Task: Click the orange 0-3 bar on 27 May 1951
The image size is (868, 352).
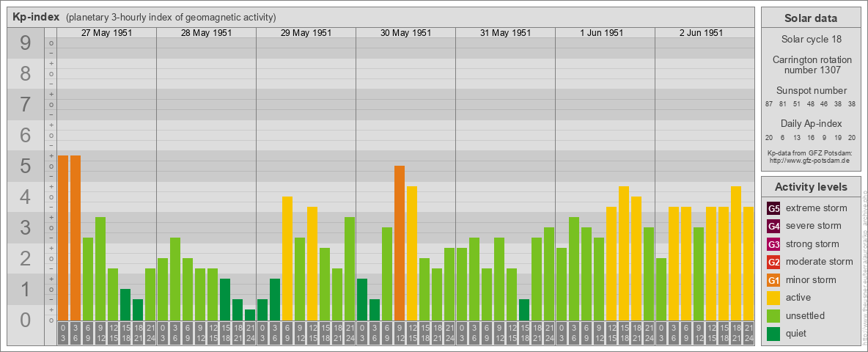Action: point(63,238)
